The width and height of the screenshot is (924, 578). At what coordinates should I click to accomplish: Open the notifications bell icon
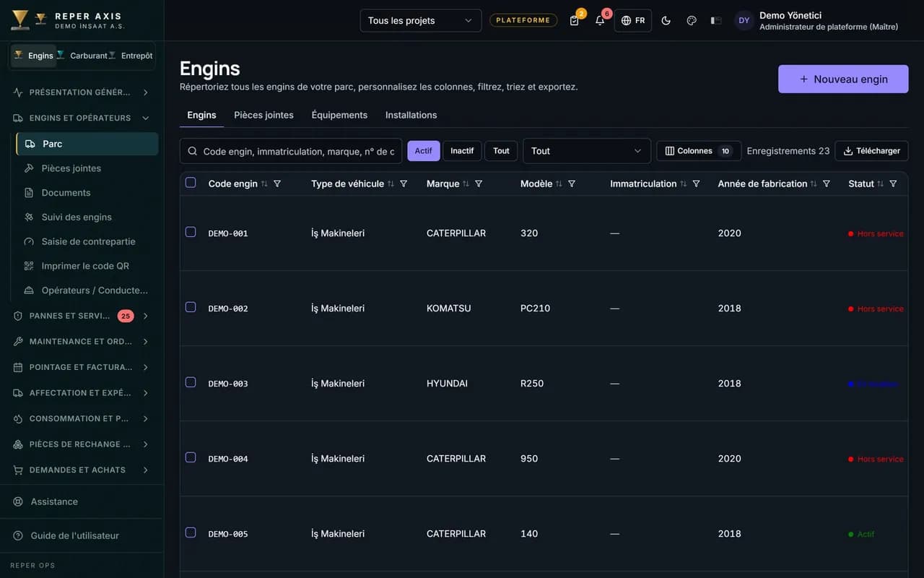point(600,20)
